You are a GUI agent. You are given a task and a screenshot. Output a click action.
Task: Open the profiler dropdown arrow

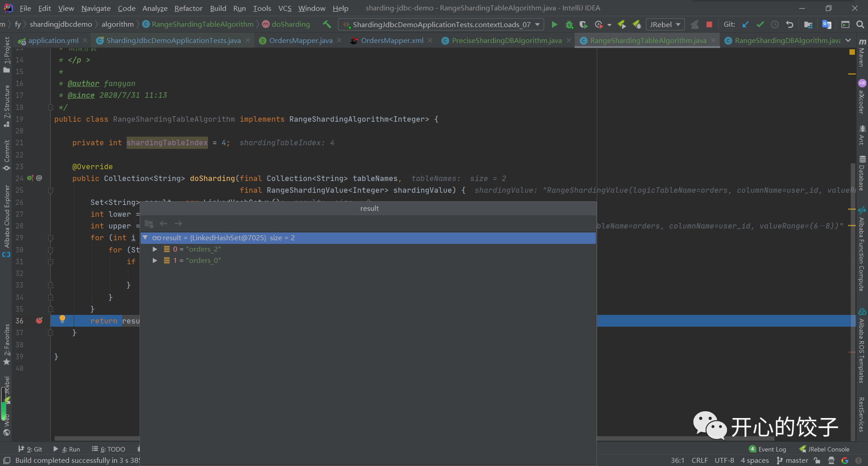tap(609, 25)
